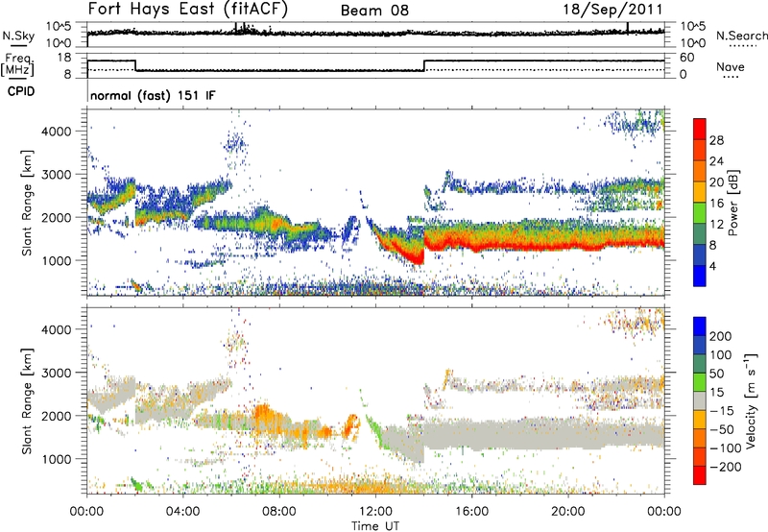Click the '20:00' time tick label
The width and height of the screenshot is (768, 532).
point(568,512)
